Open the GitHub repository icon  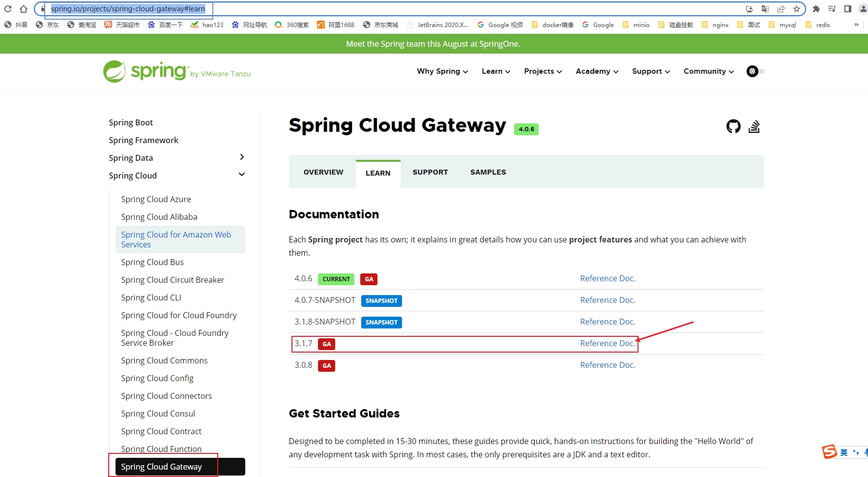click(733, 126)
